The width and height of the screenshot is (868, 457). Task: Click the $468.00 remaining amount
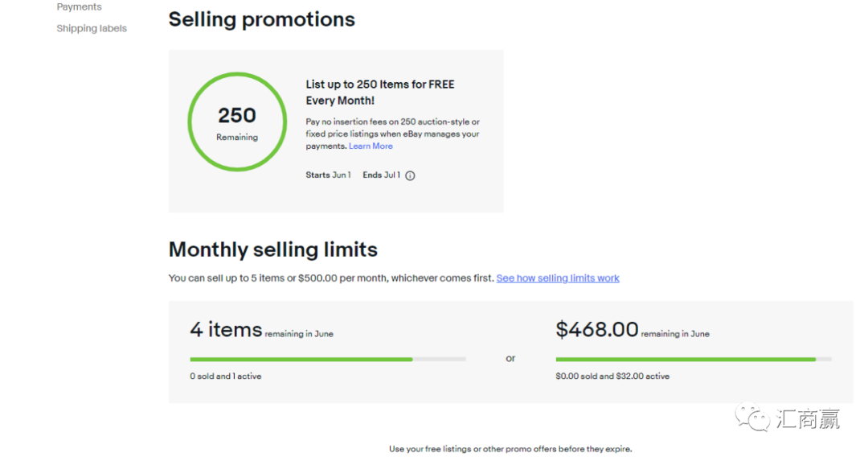point(596,330)
